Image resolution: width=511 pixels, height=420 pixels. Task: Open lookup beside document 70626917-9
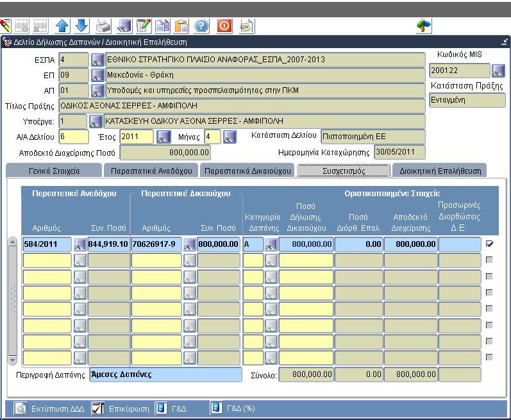click(189, 244)
